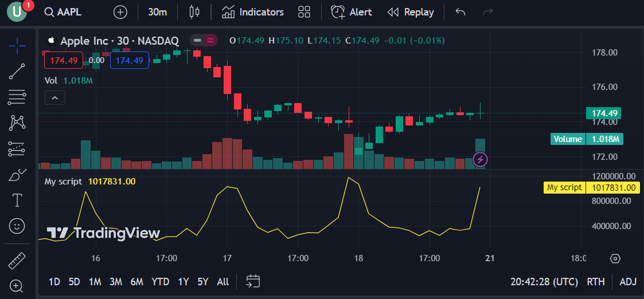This screenshot has width=644, height=299.
Task: Toggle the market status pill in the legend
Action: [x=204, y=40]
